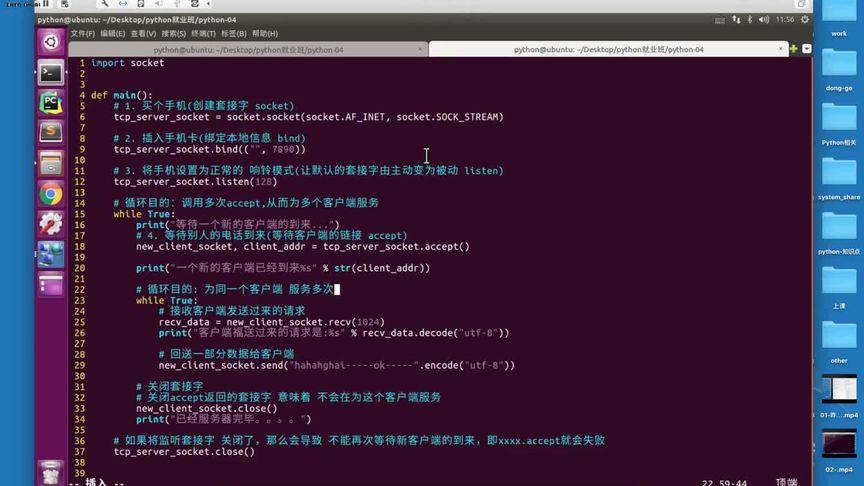Open the volume indicator menu

pyautogui.click(x=764, y=20)
